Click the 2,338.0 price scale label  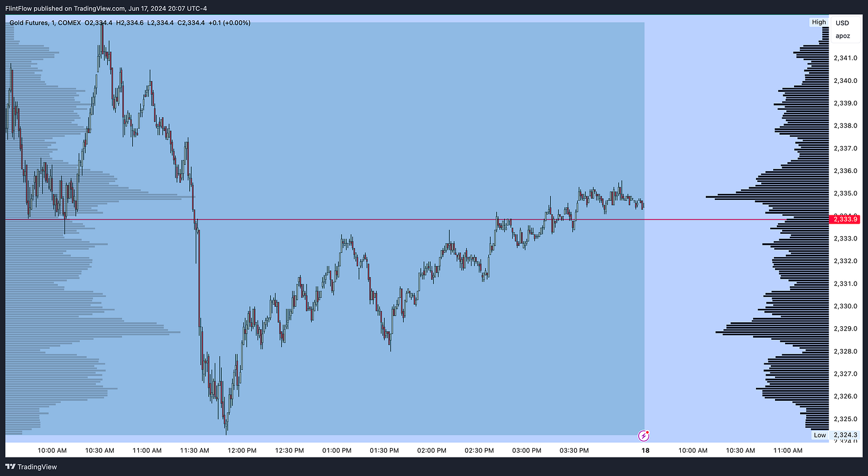pyautogui.click(x=845, y=126)
